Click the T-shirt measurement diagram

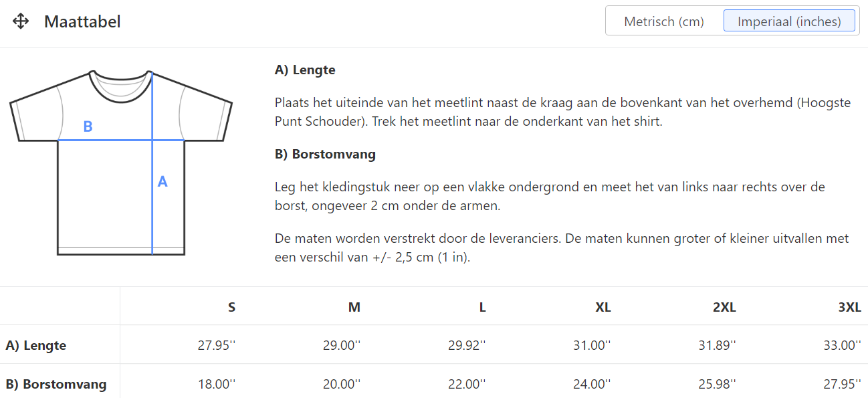[x=120, y=163]
